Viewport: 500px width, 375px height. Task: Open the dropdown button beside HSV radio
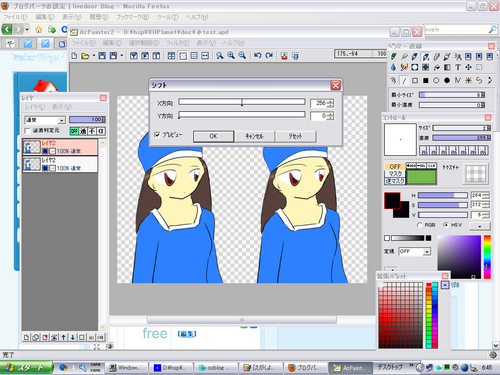[480, 226]
